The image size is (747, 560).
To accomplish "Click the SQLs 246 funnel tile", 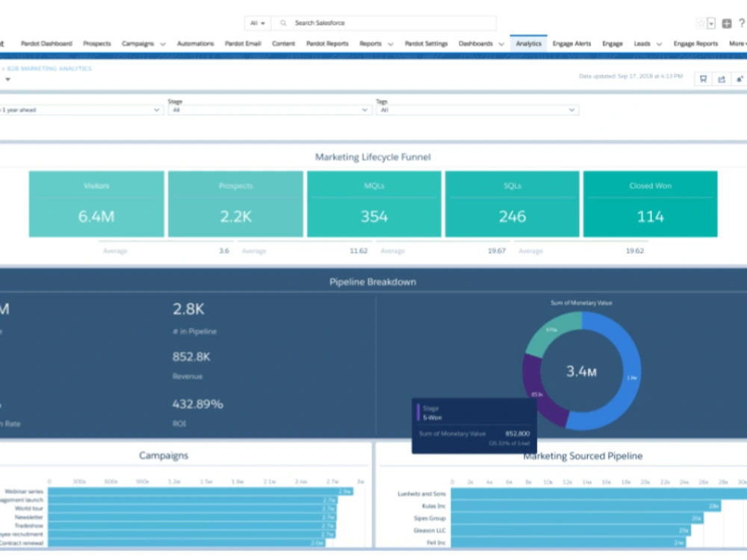I will [512, 204].
